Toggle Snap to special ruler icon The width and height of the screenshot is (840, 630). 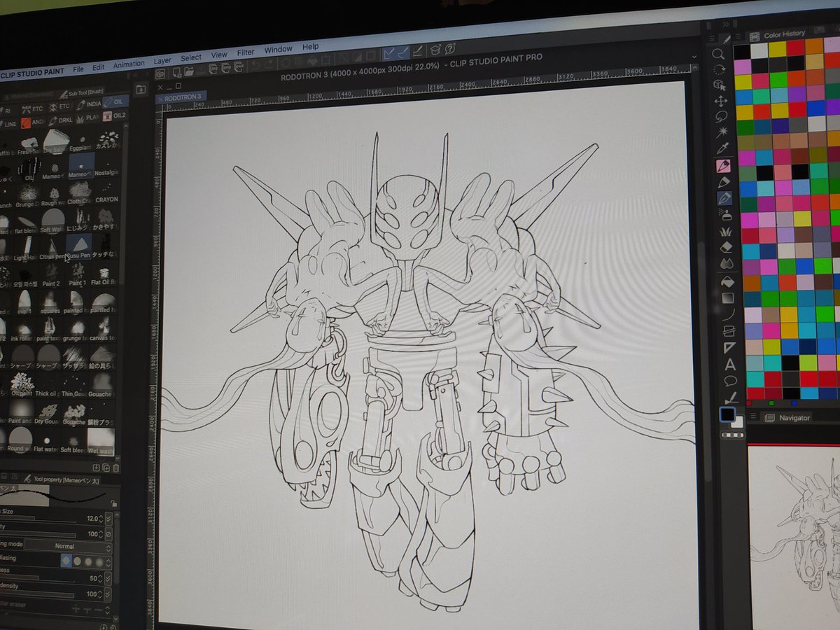tap(404, 52)
